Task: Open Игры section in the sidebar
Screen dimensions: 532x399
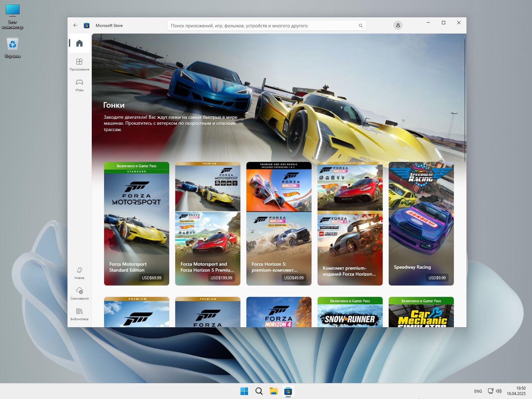Action: [x=79, y=85]
